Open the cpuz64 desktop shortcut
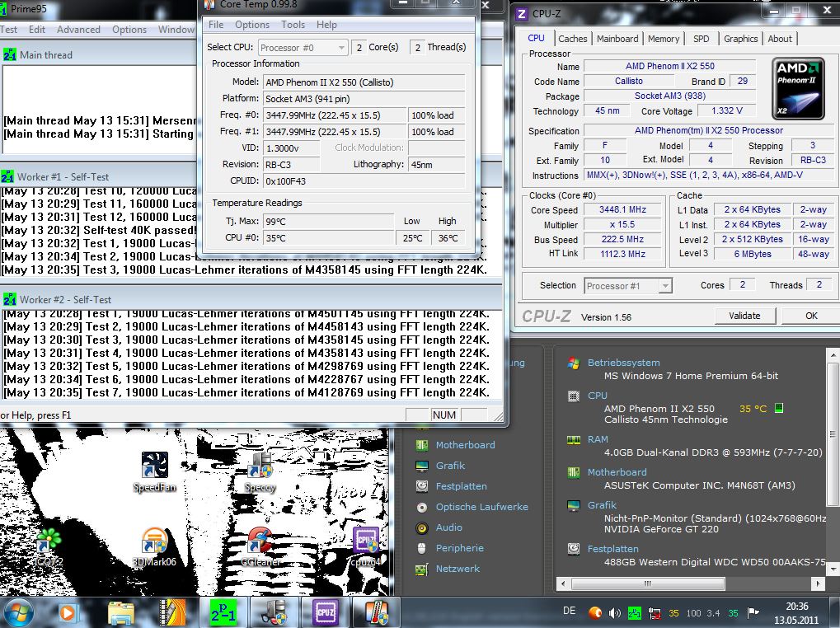 click(x=365, y=546)
